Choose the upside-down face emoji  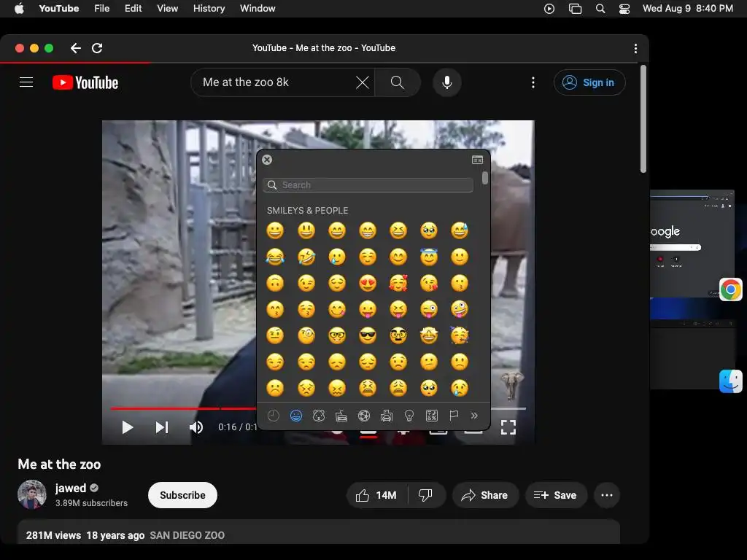(x=275, y=283)
